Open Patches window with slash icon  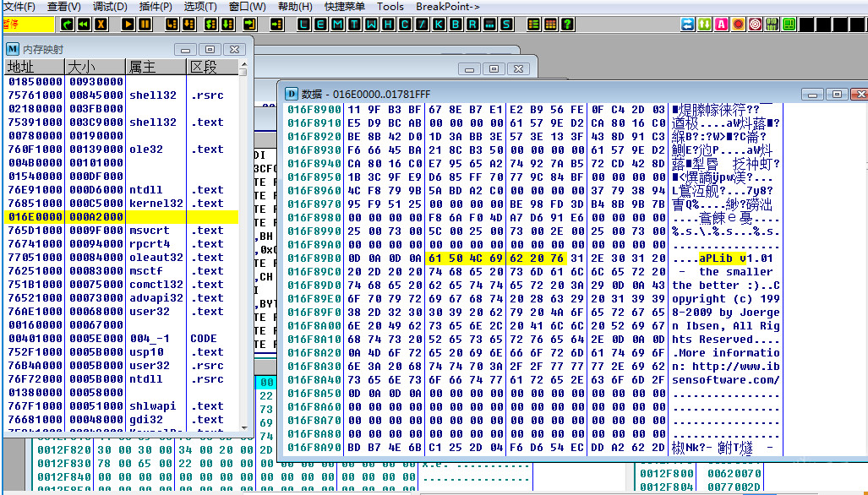[422, 24]
